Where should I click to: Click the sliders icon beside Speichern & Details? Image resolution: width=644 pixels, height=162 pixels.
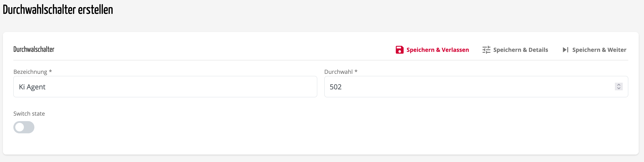[x=486, y=50]
